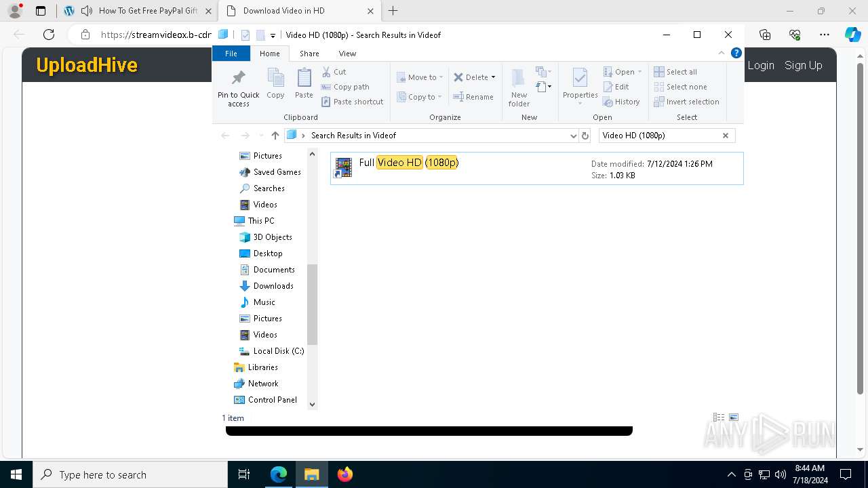Switch to the View ribbon tab
This screenshot has height=488, width=868.
(347, 54)
